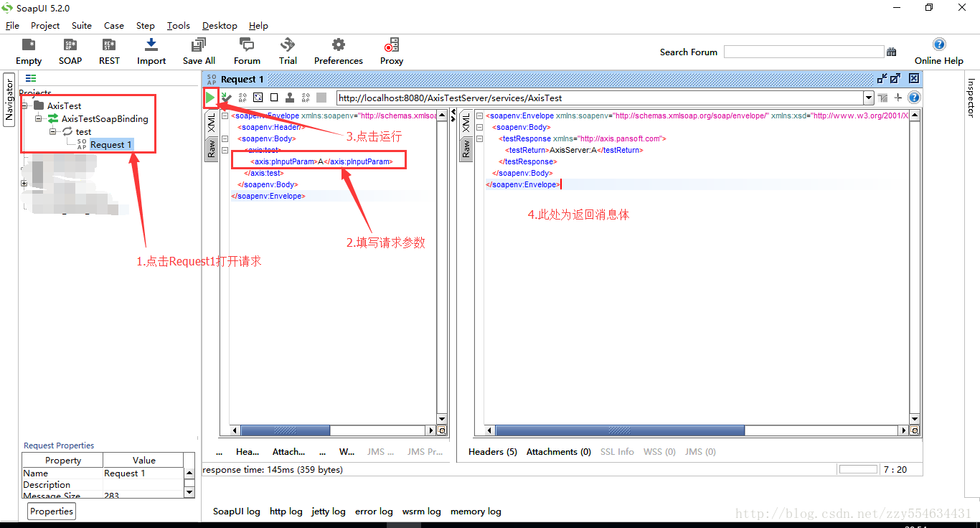The width and height of the screenshot is (980, 528).
Task: Open the http log tab
Action: pos(286,511)
